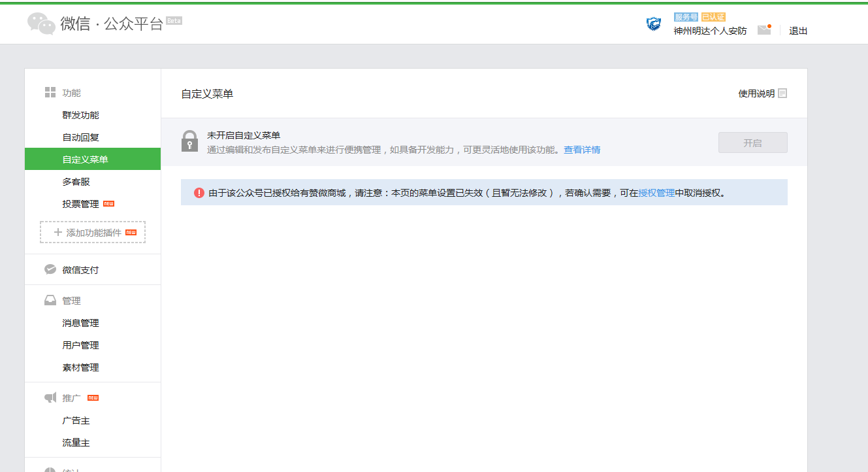
Task: Click the 管理 section header
Action: point(72,301)
